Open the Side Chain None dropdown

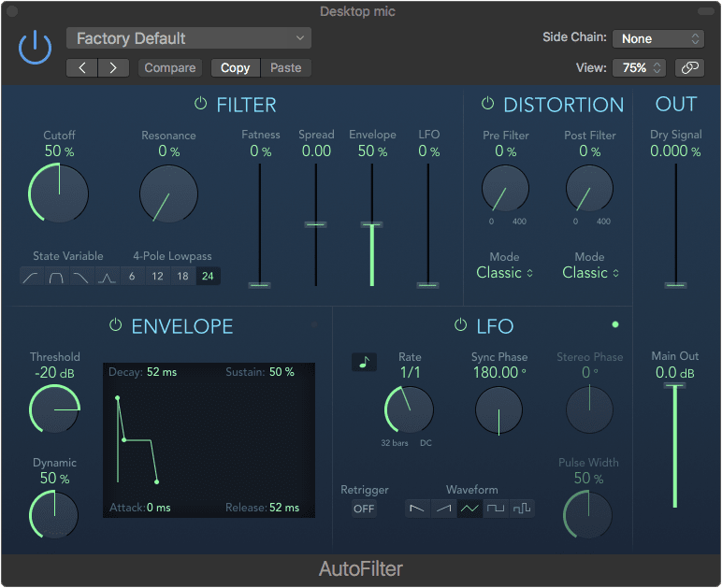coord(658,38)
